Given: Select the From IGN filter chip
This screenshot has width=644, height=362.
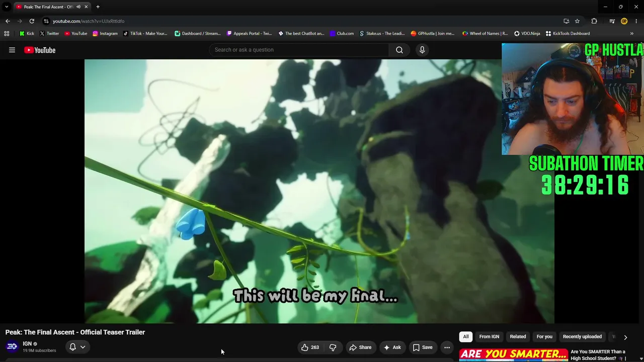Looking at the screenshot, I should click(489, 337).
